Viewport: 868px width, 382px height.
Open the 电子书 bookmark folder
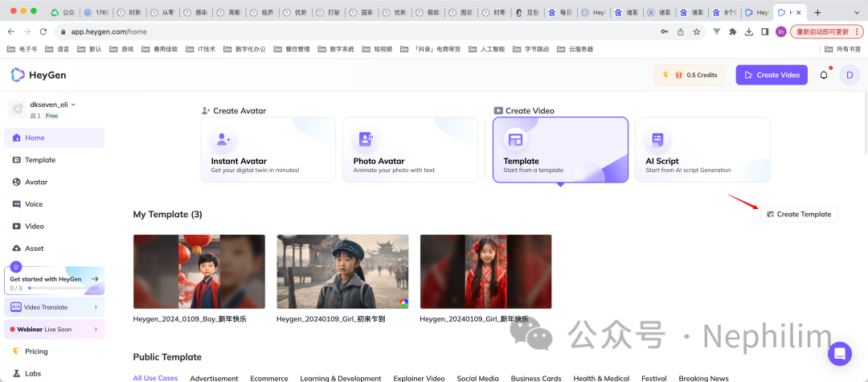[x=23, y=49]
